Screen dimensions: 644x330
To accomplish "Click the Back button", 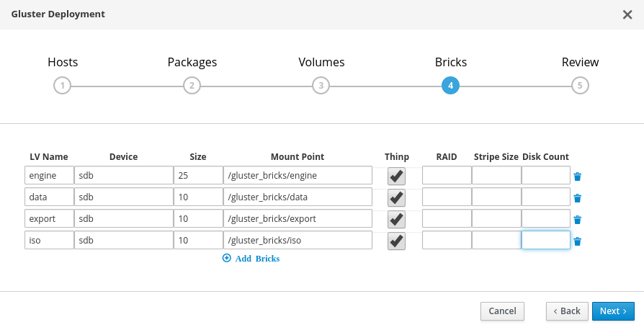I will tap(565, 311).
